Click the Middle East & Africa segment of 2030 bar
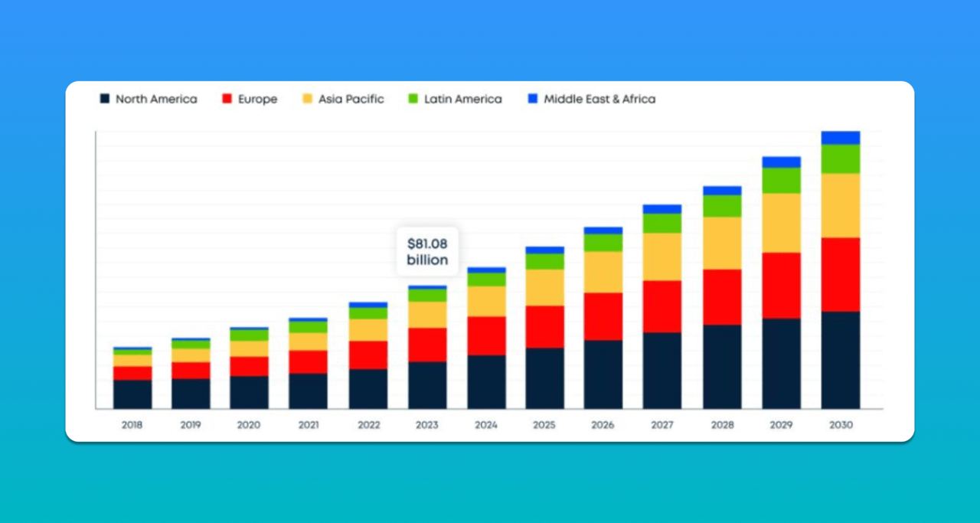980x523 pixels. [841, 138]
